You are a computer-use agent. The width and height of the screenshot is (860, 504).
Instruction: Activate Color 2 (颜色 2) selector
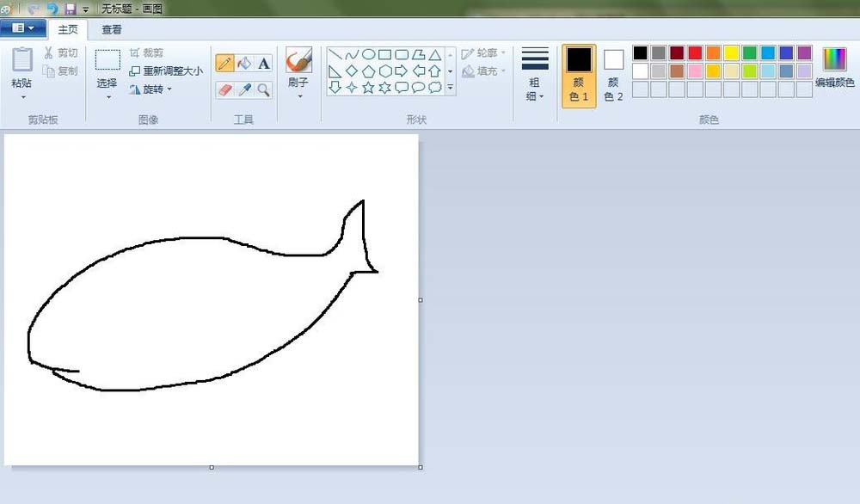click(613, 77)
